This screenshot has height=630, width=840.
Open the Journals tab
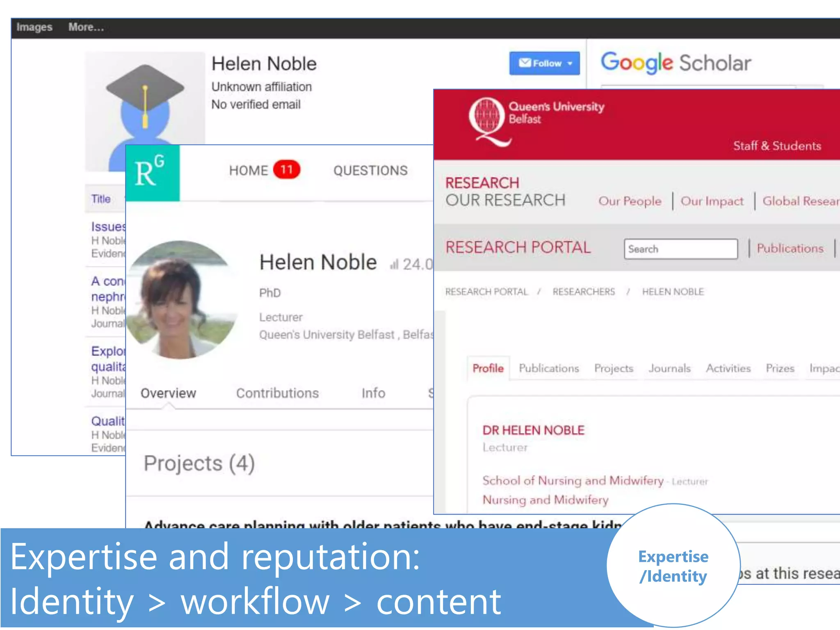tap(669, 368)
